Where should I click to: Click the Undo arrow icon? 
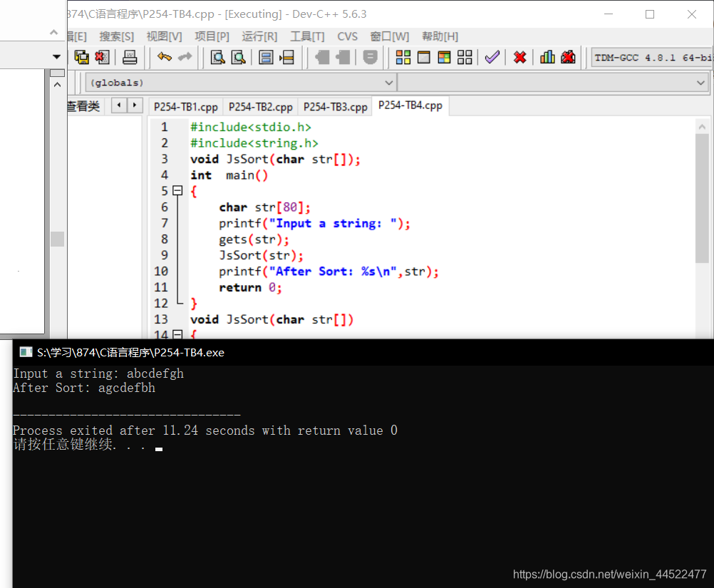(165, 57)
